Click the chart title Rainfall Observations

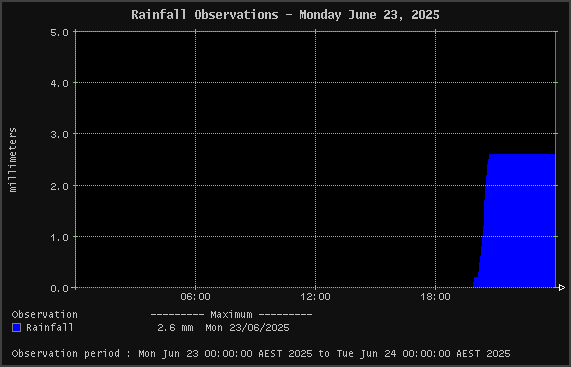[205, 15]
